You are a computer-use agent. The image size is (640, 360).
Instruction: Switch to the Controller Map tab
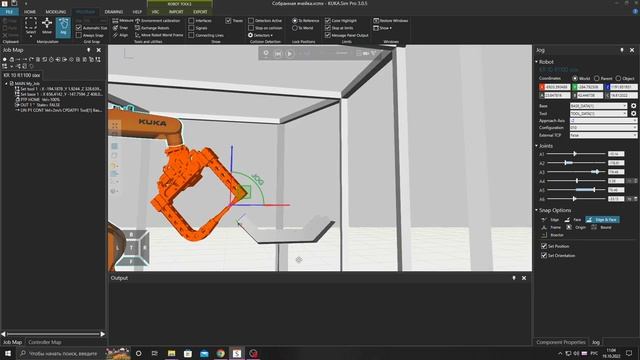click(x=44, y=342)
